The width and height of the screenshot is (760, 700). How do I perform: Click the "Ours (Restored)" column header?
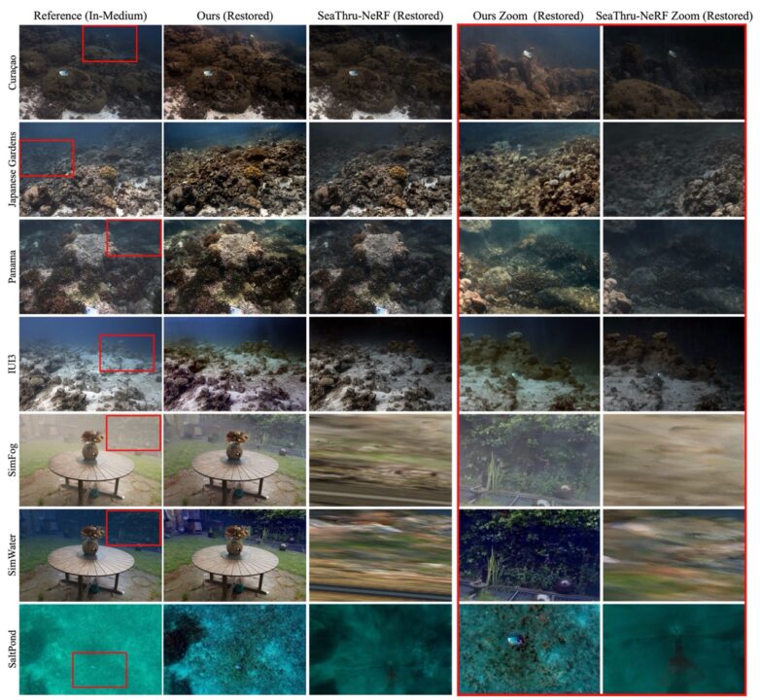[234, 16]
